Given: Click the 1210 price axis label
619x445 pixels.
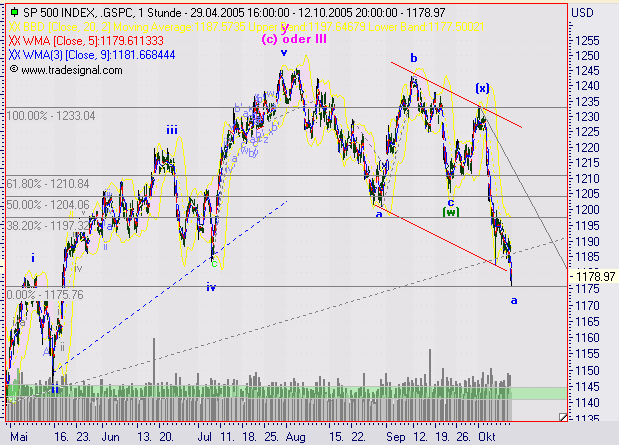Looking at the screenshot, I should coord(587,178).
